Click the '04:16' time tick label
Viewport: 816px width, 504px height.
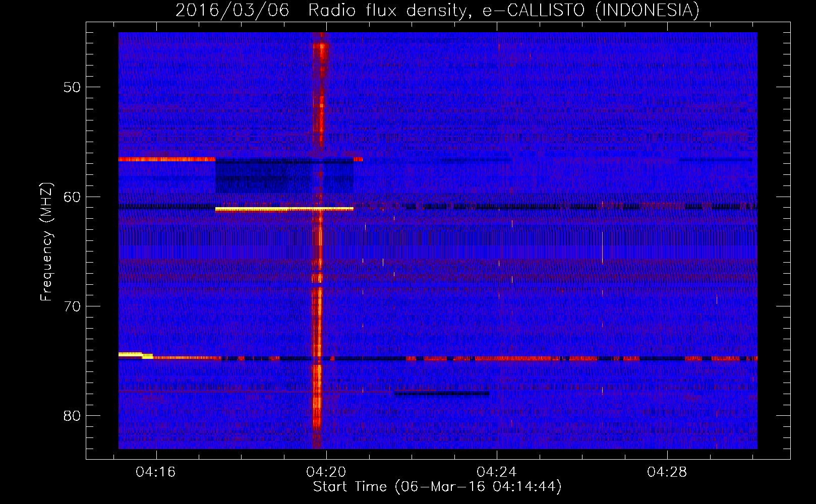(x=155, y=472)
